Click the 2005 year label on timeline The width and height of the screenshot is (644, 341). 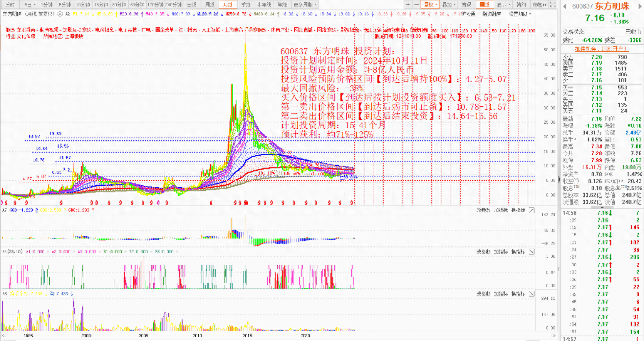point(143,336)
